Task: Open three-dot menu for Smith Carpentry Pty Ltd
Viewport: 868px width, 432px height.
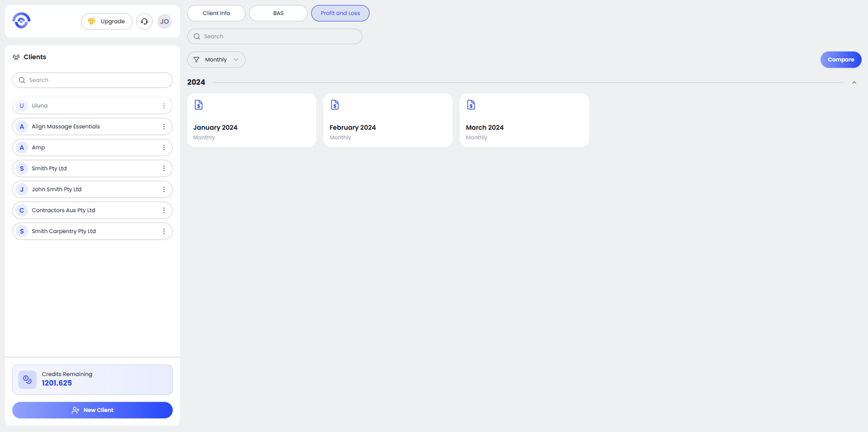Action: click(x=164, y=231)
